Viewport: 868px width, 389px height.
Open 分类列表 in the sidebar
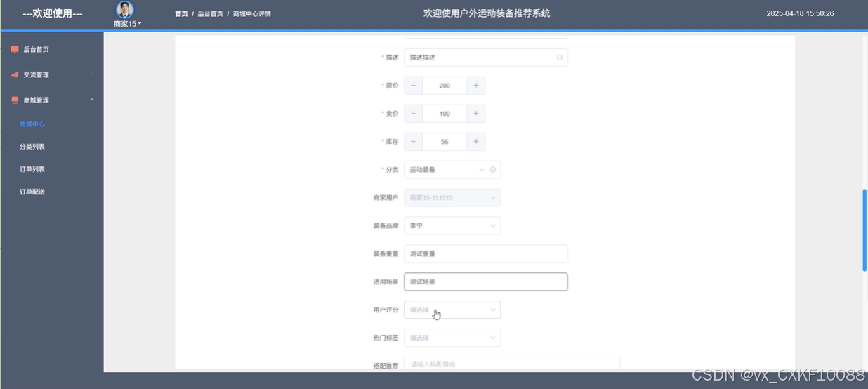(32, 147)
